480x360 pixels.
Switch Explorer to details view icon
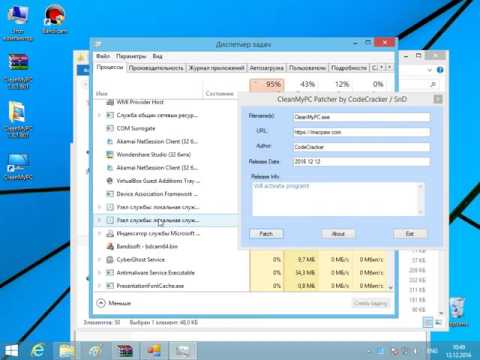[428, 322]
